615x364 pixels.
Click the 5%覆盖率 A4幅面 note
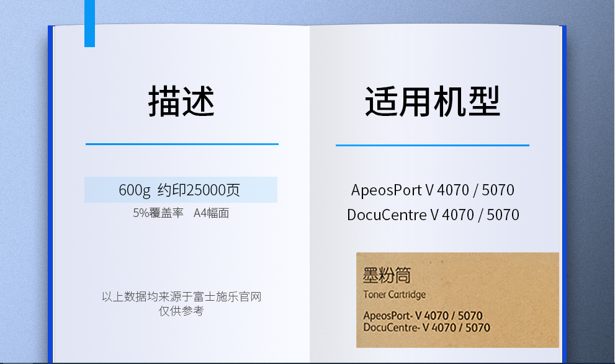(x=181, y=213)
